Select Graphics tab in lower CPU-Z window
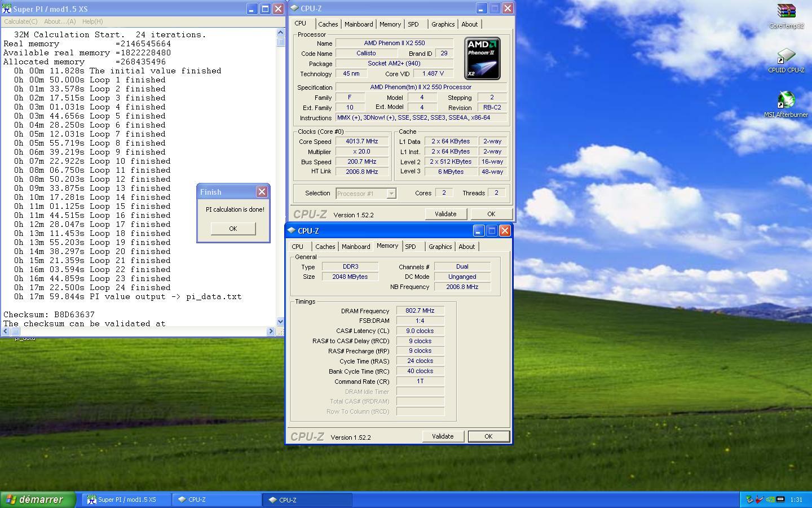The image size is (812, 508). point(440,247)
